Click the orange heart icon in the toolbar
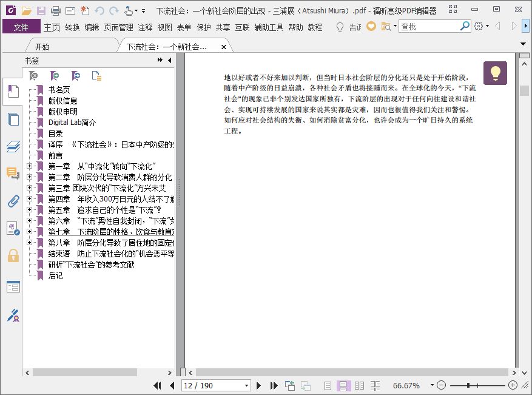This screenshot has width=532, height=395. (x=371, y=26)
